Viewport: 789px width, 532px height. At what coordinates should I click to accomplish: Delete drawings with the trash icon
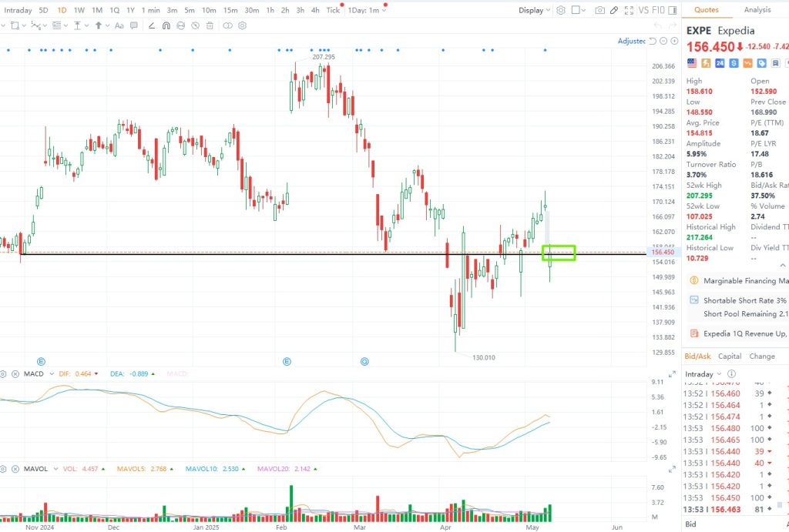[210, 25]
